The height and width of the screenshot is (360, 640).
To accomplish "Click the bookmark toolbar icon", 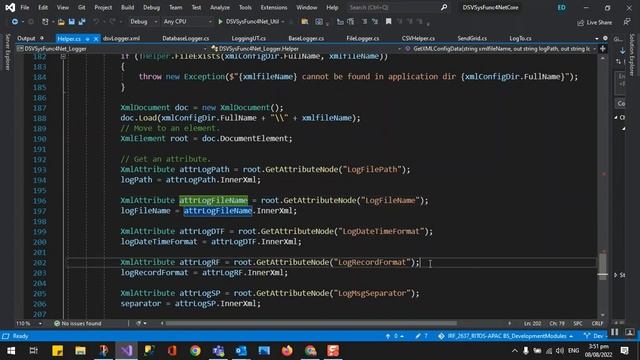I will [388, 22].
